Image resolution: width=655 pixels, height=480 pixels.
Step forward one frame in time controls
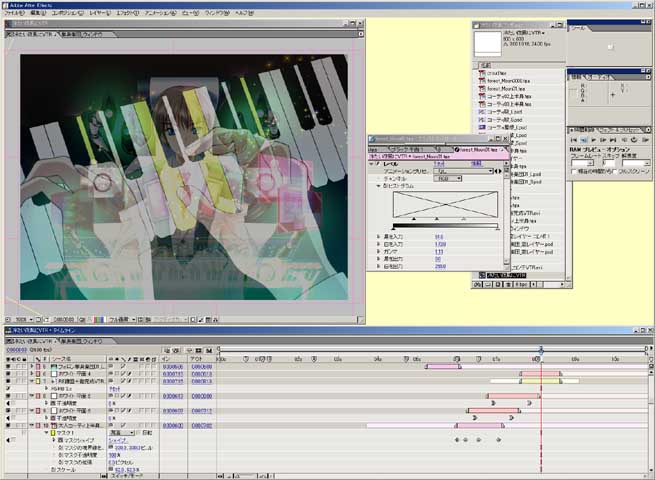pyautogui.click(x=603, y=140)
